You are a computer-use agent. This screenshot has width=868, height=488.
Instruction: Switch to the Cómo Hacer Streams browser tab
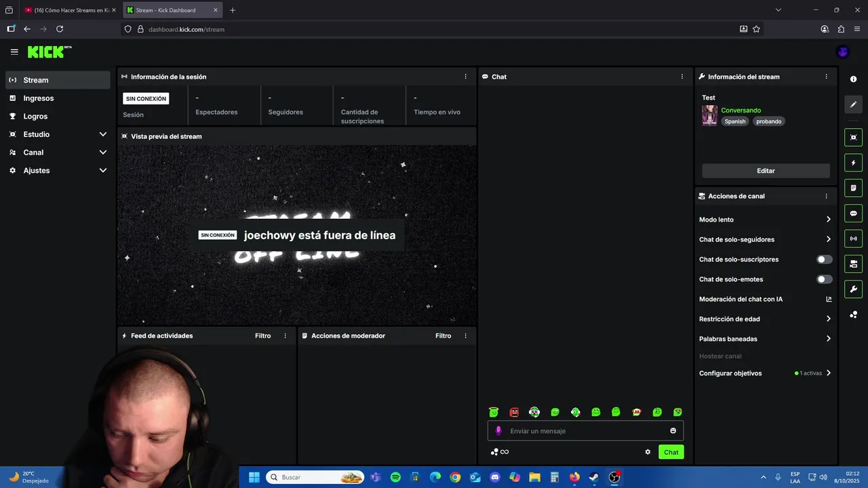coord(71,10)
